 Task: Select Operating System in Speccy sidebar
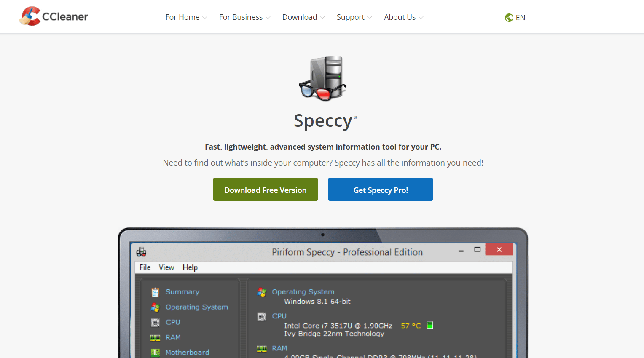[197, 307]
